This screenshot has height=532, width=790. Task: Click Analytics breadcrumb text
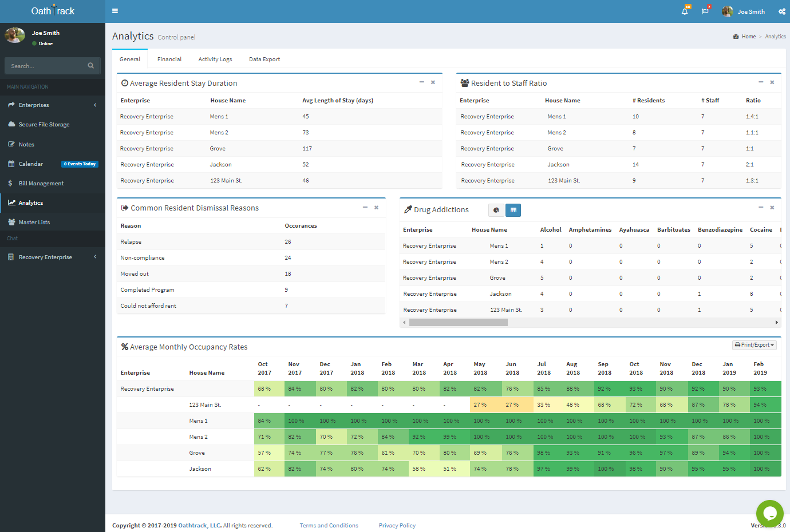(x=776, y=37)
